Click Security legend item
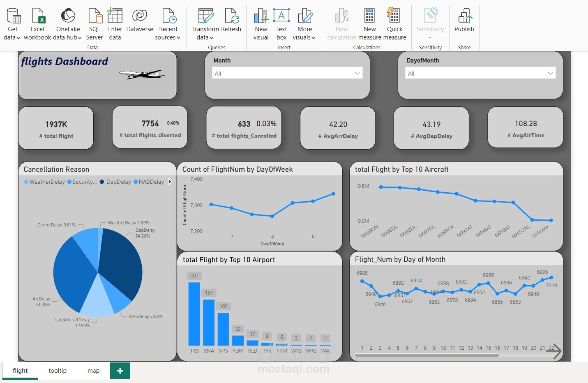 82,182
